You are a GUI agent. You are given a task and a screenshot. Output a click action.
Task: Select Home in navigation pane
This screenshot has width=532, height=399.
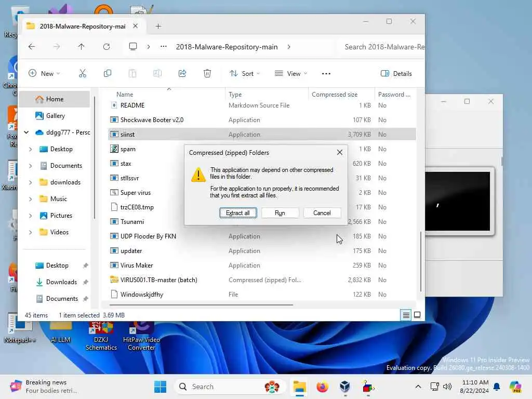click(54, 99)
